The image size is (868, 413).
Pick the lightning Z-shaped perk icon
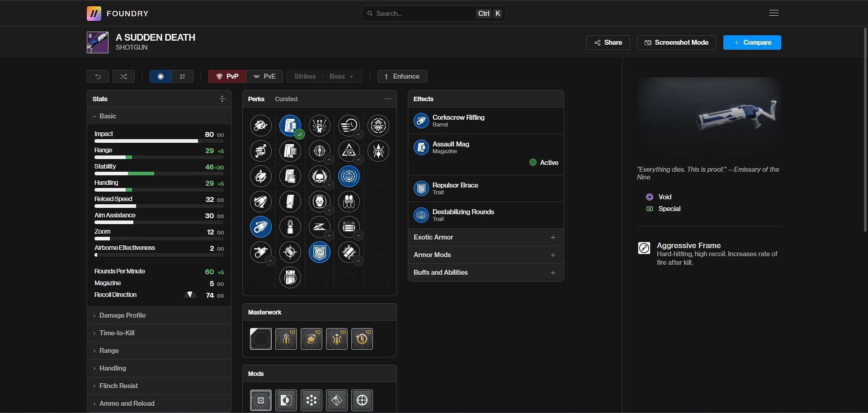tap(320, 227)
